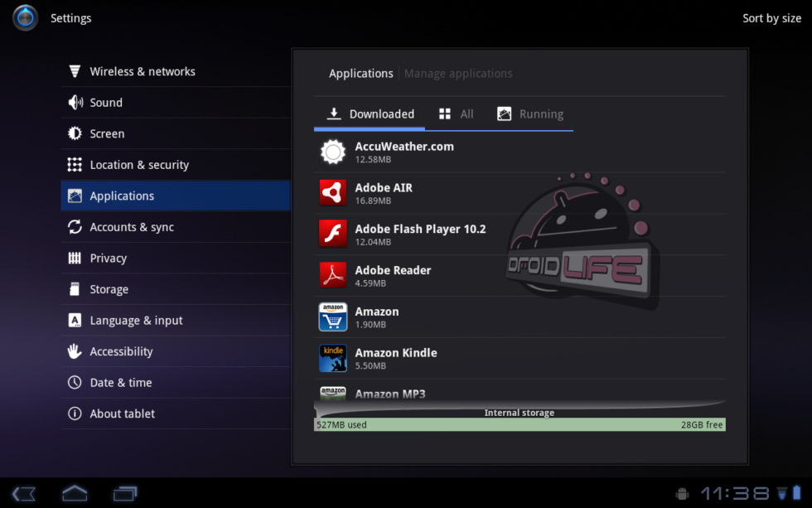Viewport: 812px width, 508px height.
Task: Open Language & input settings
Action: pyautogui.click(x=176, y=320)
